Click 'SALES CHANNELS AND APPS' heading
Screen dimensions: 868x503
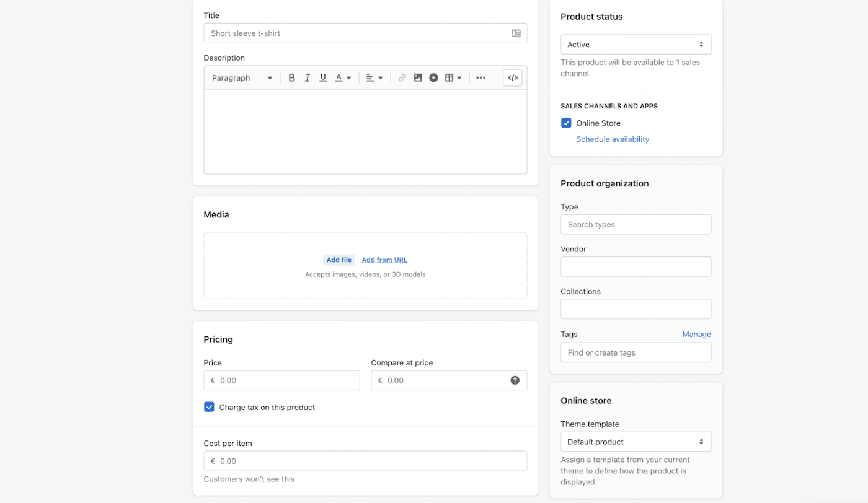(x=609, y=106)
